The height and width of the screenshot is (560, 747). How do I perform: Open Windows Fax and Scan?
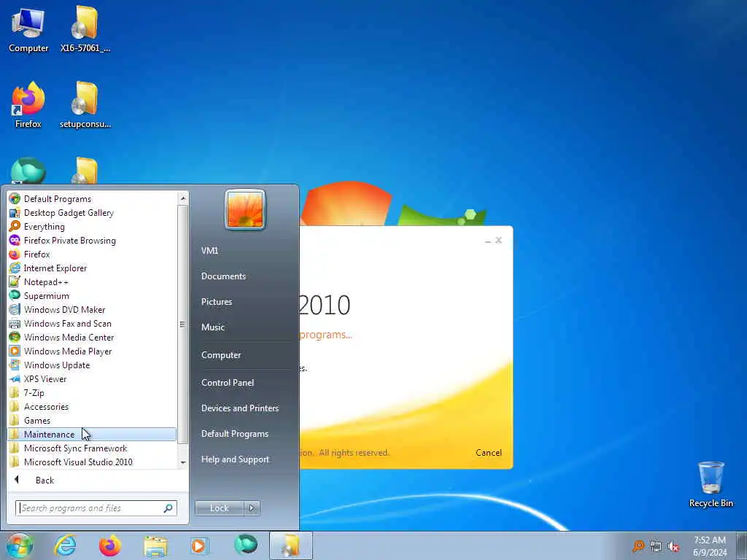tap(92, 323)
